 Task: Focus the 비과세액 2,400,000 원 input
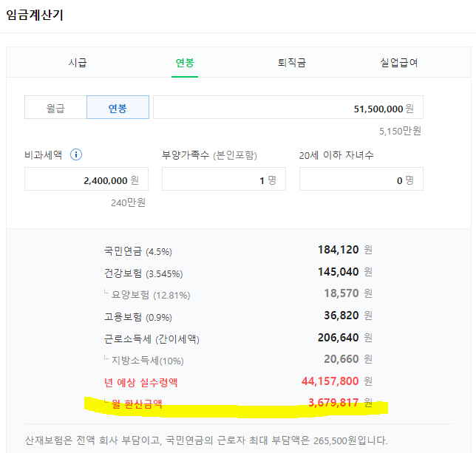pos(86,179)
